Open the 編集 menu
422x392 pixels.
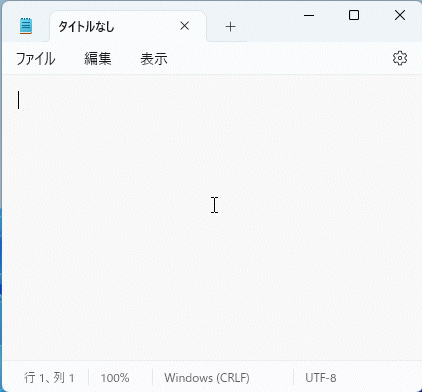click(97, 59)
